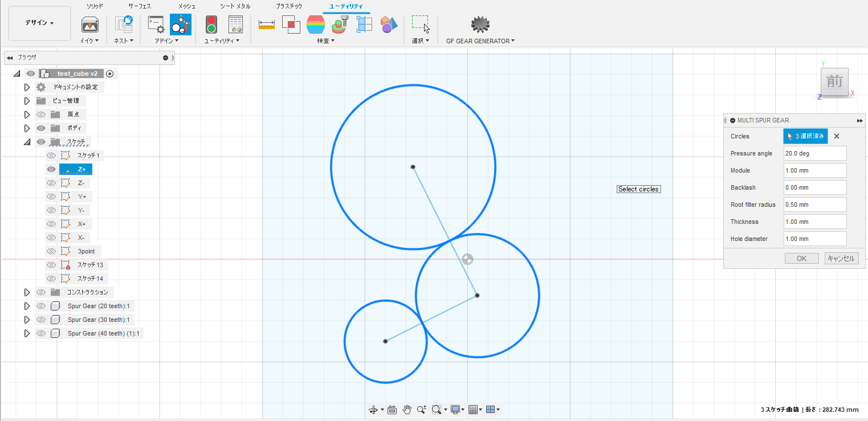Click the Module value input field
868x421 pixels.
point(814,170)
